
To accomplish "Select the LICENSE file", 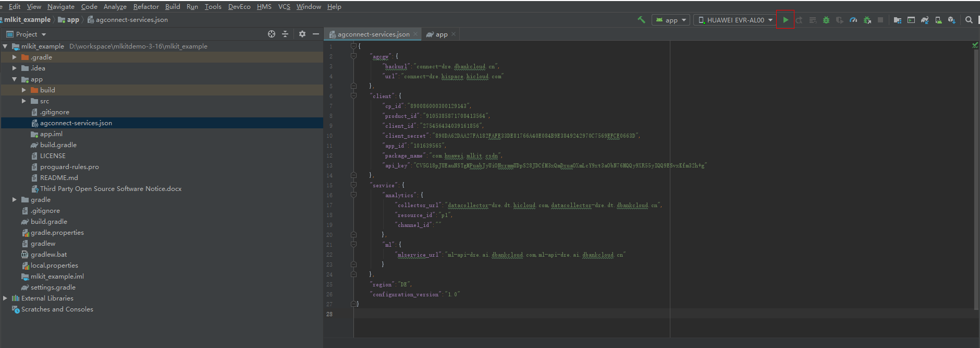I will coord(53,155).
